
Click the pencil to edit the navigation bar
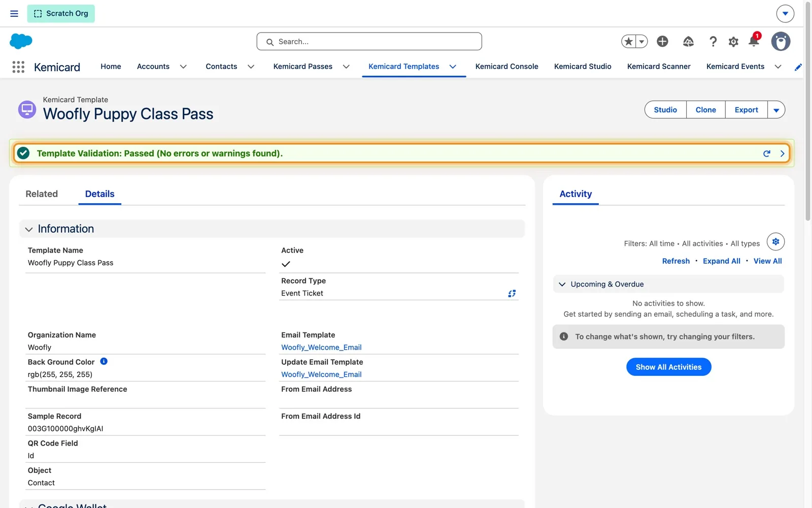tap(798, 67)
